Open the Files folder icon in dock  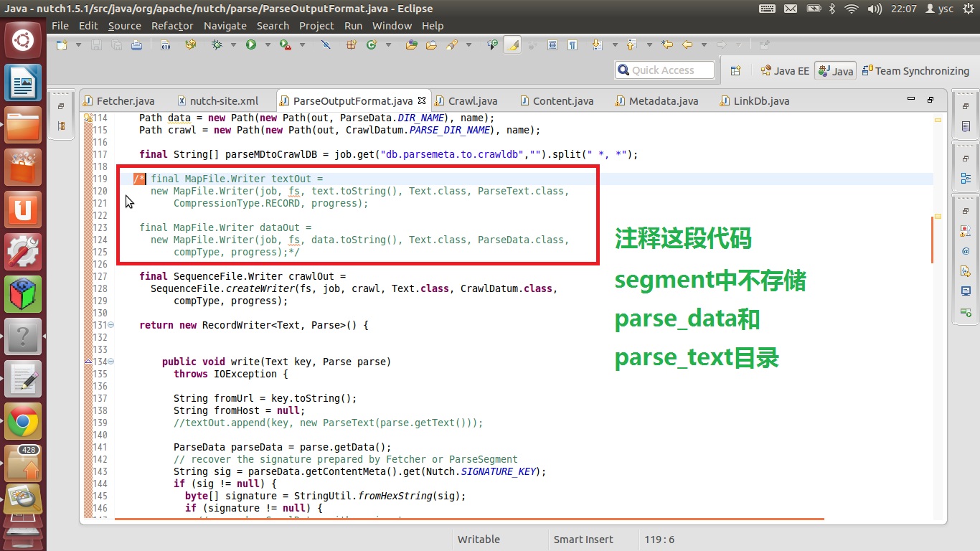coord(23,125)
